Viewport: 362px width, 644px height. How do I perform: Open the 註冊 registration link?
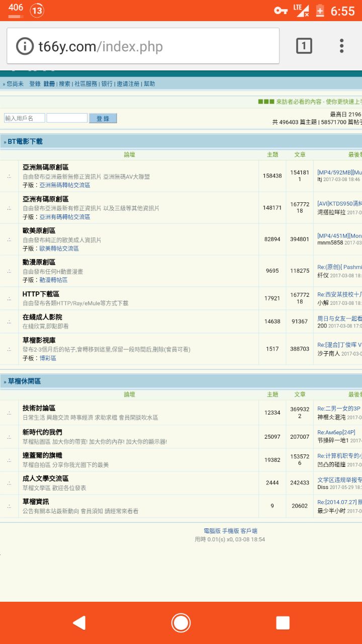coord(49,84)
